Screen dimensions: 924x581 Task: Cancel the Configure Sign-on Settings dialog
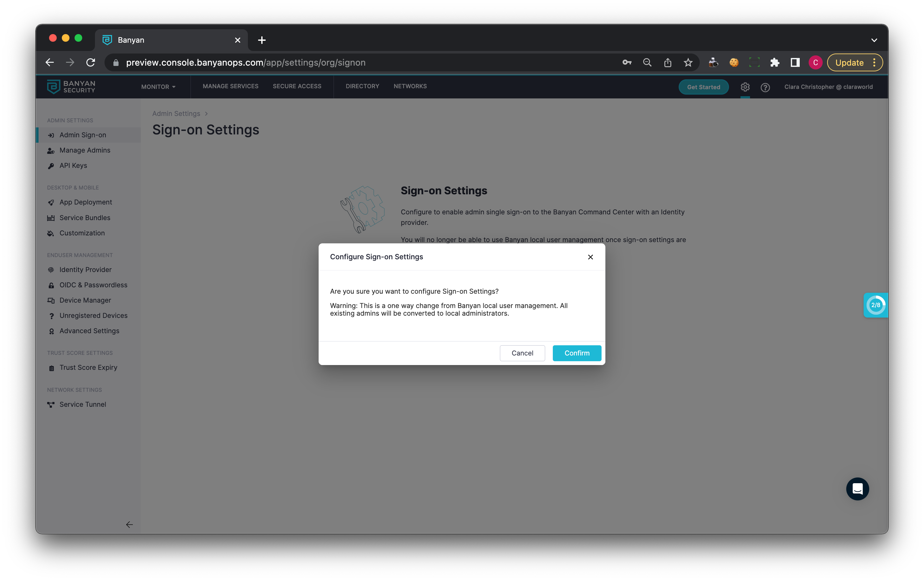522,353
